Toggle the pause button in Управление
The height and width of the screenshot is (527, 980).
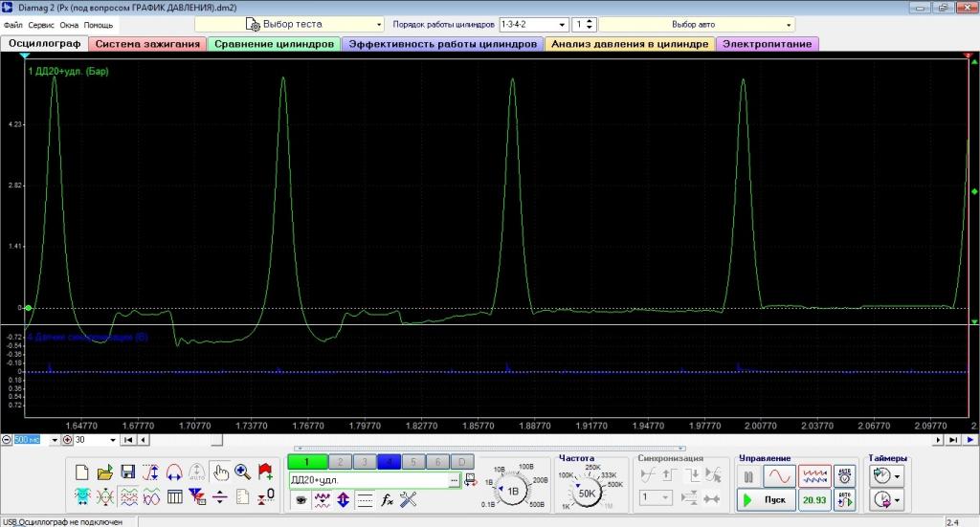tap(748, 476)
